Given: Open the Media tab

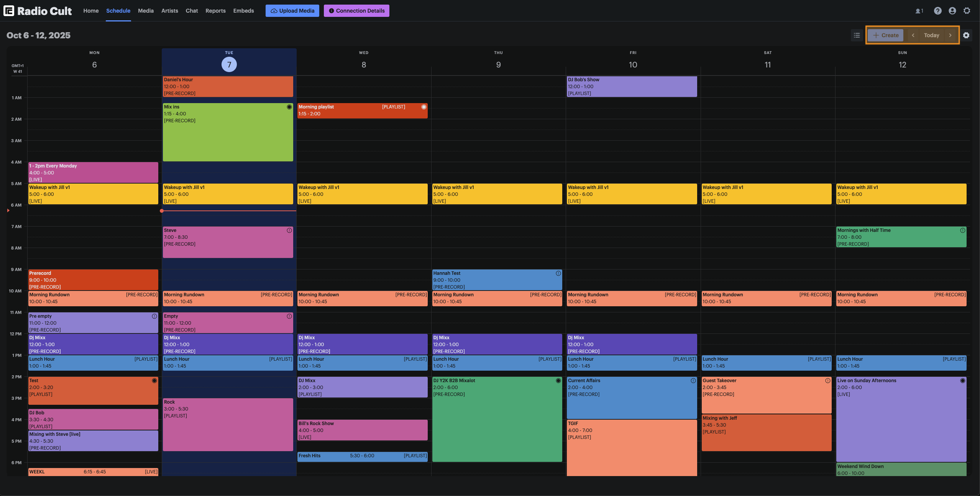Looking at the screenshot, I should pyautogui.click(x=146, y=11).
